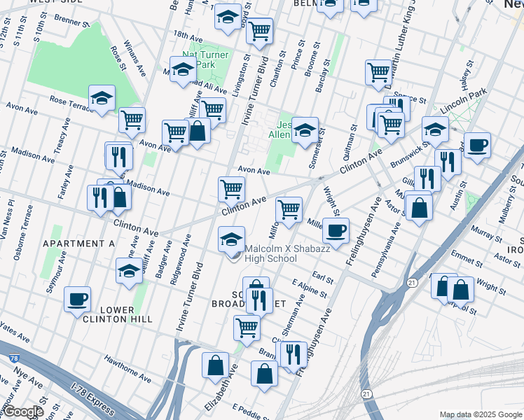Click the coffee cup marker near Lincoln Park
Viewport: 524px width, 420px height.
point(477,145)
